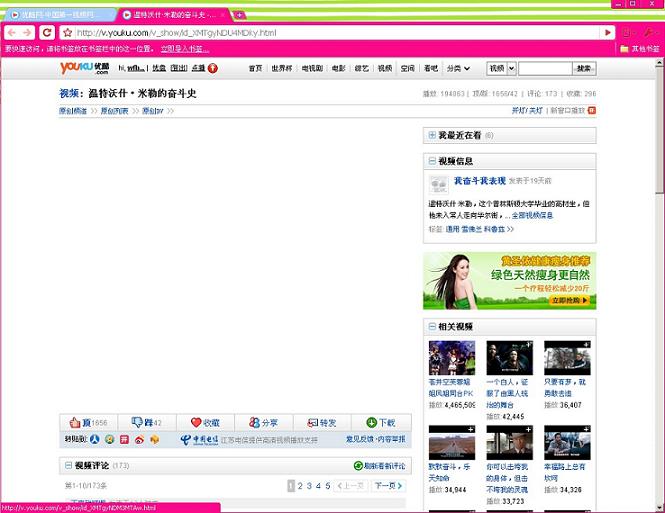This screenshot has width=665, height=513.
Task: Refresh comments via 刷新看新评论 icon
Action: click(x=358, y=466)
